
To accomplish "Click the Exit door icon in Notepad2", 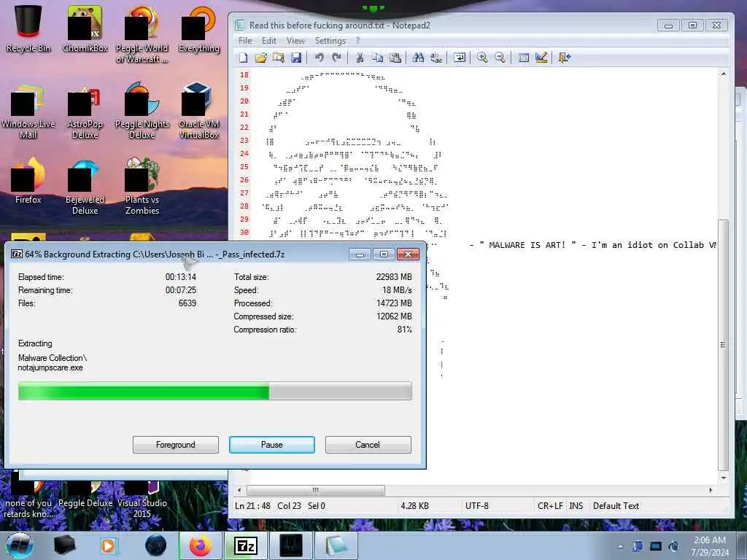I will [x=564, y=58].
